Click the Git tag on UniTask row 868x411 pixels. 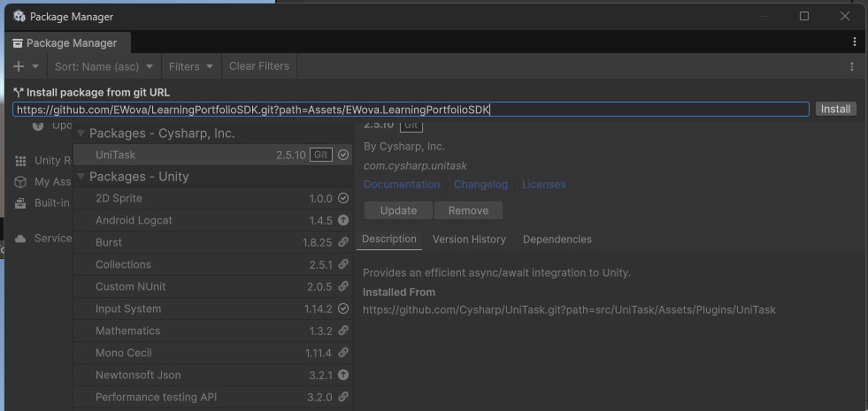coord(320,155)
